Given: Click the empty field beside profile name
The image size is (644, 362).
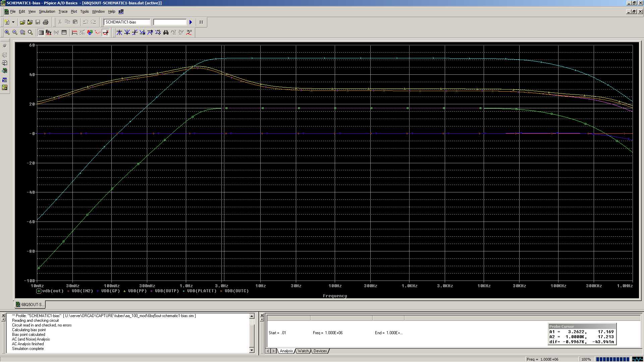Looking at the screenshot, I should pyautogui.click(x=170, y=22).
